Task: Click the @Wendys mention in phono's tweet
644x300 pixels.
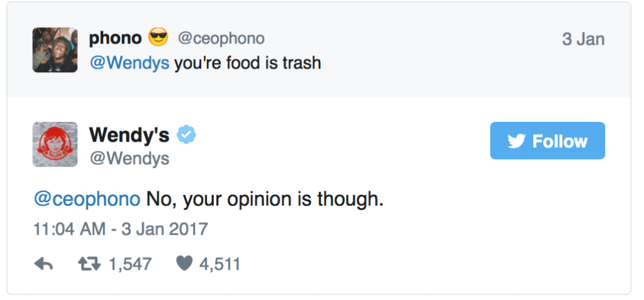Action: pos(129,63)
